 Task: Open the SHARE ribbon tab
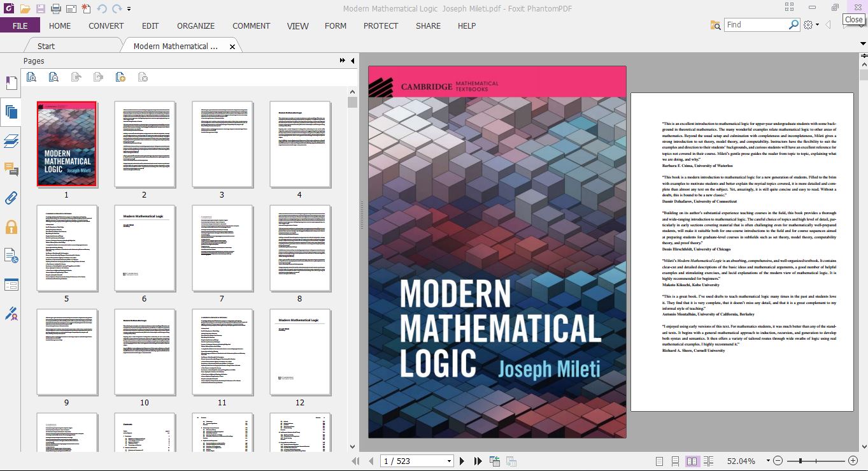tap(428, 25)
